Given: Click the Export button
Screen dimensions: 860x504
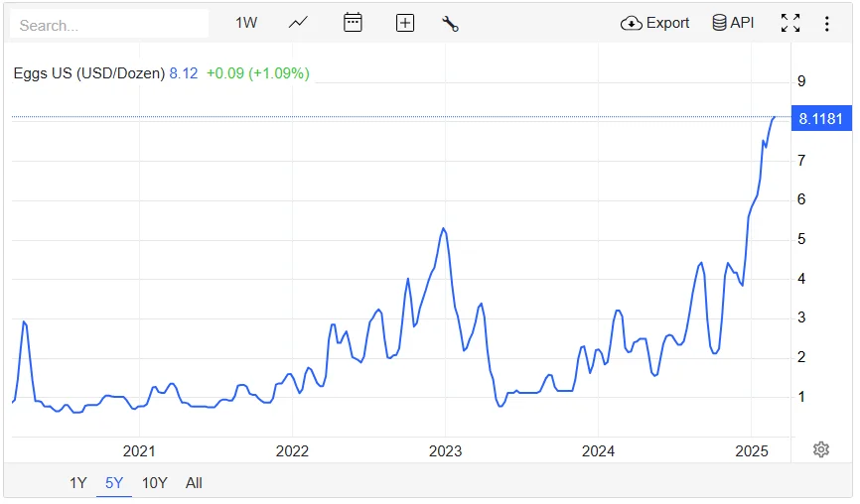Looking at the screenshot, I should [655, 23].
